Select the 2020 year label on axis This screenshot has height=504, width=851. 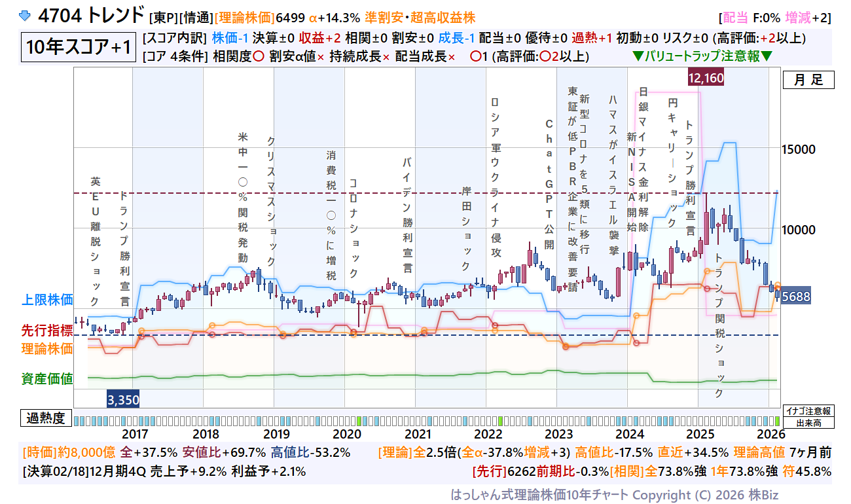tap(347, 434)
